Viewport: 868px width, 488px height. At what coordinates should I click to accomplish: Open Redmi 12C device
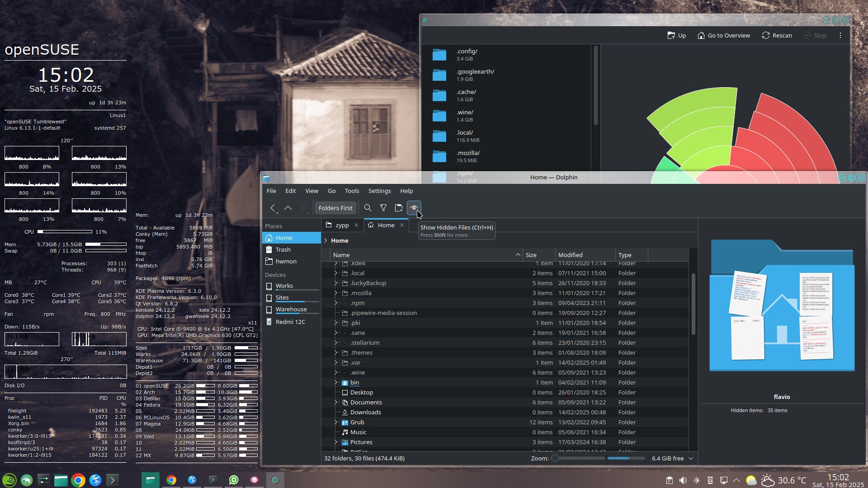(x=292, y=322)
